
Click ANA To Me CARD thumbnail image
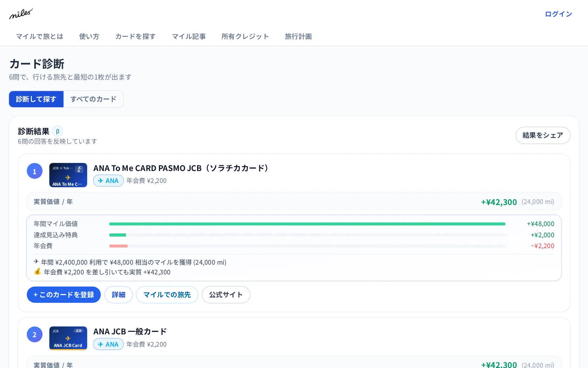point(68,175)
